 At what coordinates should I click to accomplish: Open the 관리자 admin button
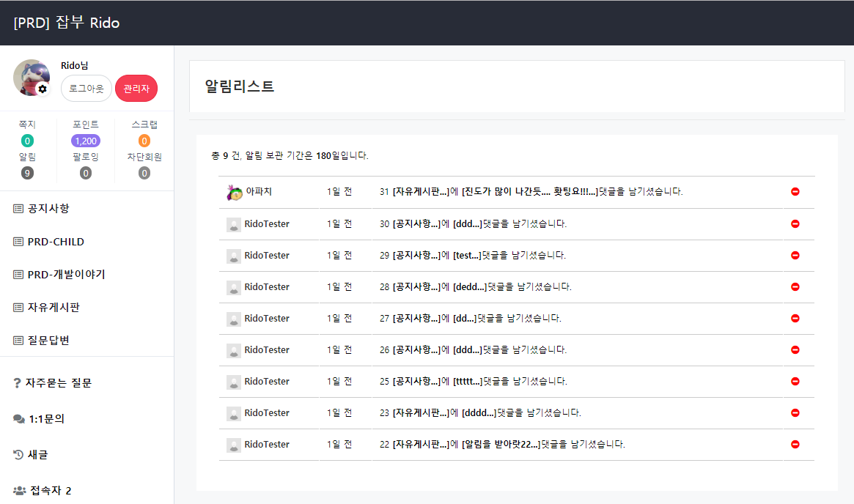[x=136, y=89]
